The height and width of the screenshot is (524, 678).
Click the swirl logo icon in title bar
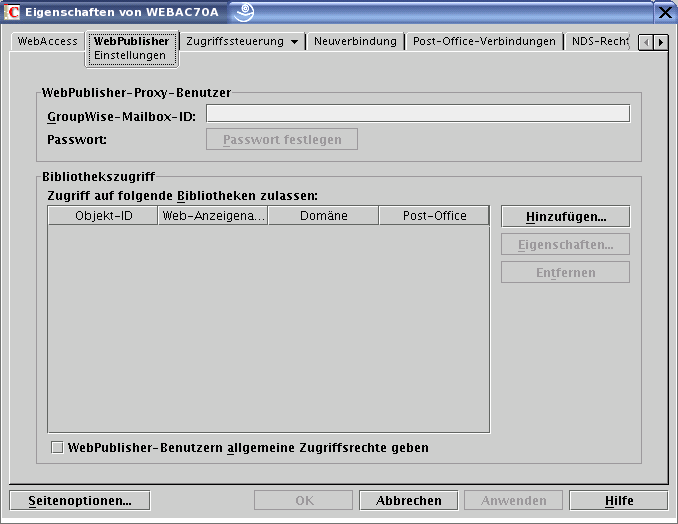[244, 12]
